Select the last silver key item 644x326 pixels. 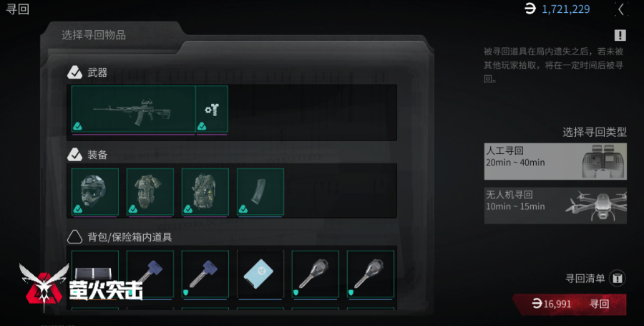click(371, 274)
